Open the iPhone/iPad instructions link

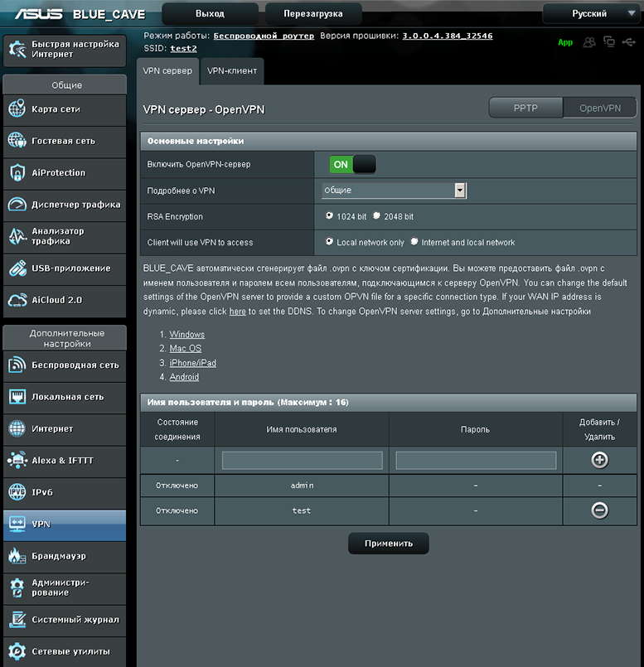(x=193, y=363)
